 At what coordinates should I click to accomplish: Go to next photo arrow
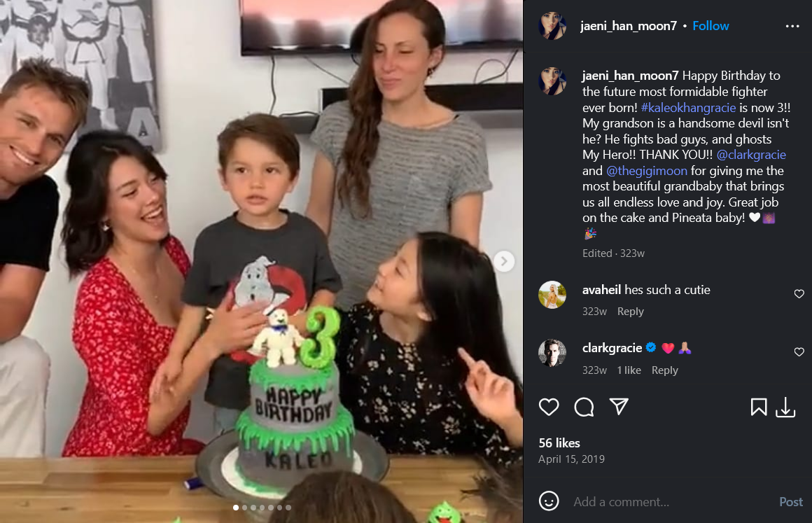(504, 261)
